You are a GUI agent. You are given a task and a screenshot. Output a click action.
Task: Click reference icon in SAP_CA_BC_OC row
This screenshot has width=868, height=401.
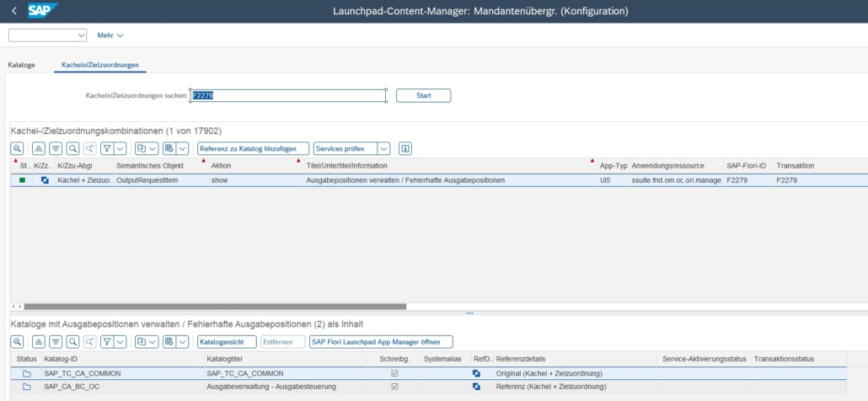tap(476, 387)
